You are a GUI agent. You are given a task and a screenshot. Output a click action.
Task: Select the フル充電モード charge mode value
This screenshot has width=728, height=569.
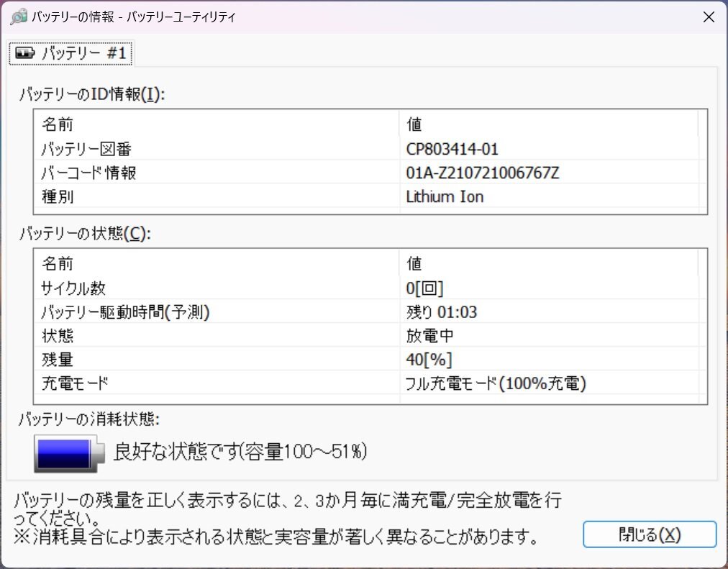point(496,383)
